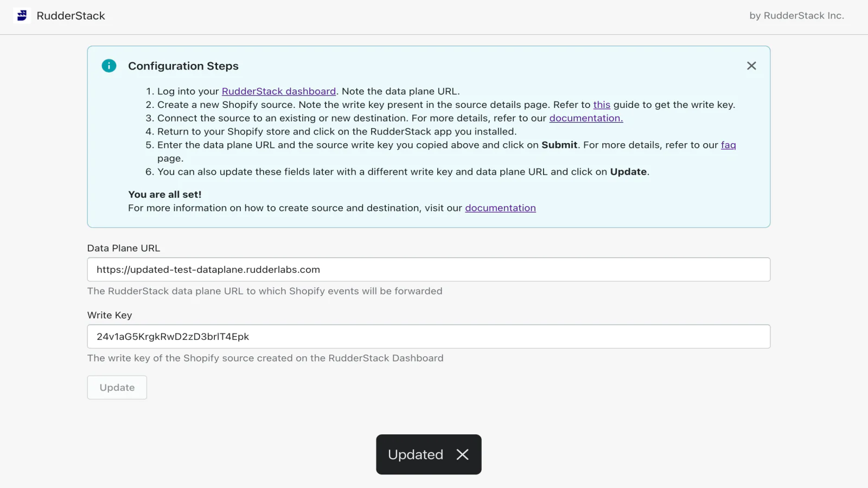Click the write key value to edit it
The width and height of the screenshot is (868, 488).
(173, 336)
